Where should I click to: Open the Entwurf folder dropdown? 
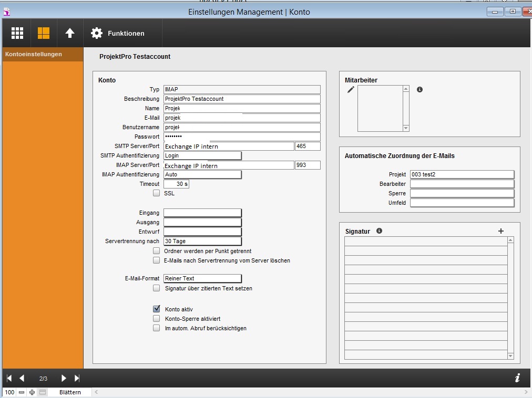pos(202,232)
